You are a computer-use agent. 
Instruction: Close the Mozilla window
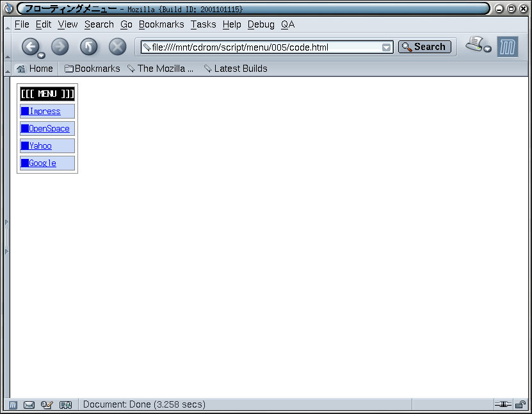(524, 8)
